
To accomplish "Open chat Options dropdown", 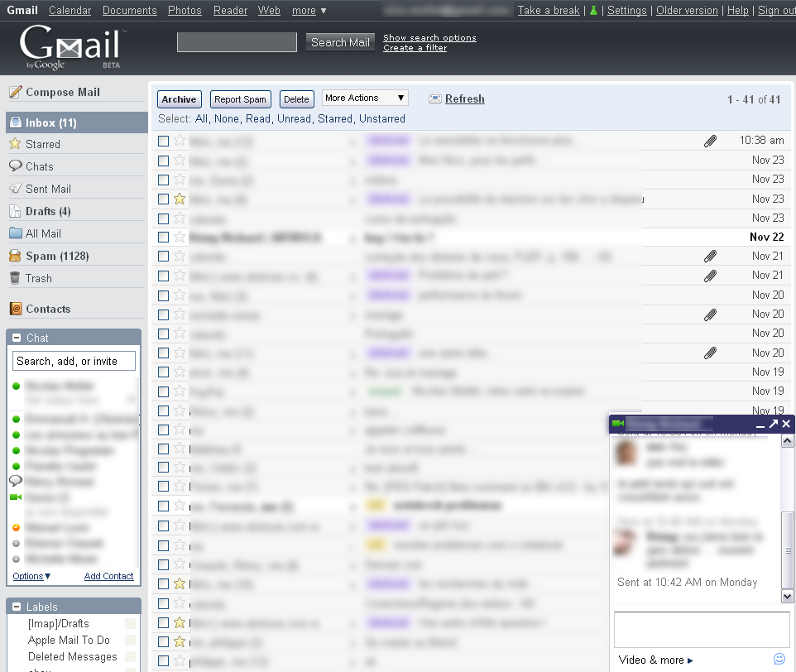I will (x=31, y=576).
